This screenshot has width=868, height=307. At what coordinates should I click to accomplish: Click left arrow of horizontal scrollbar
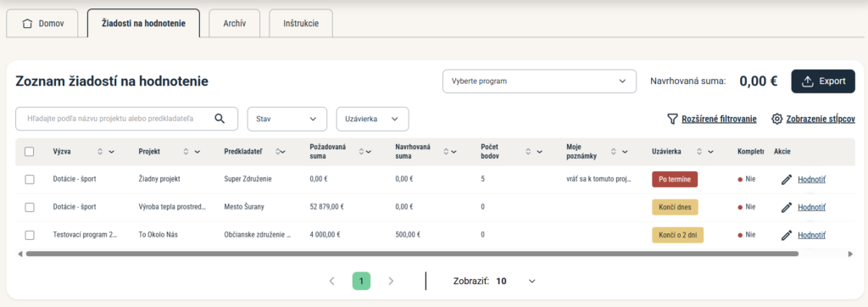[20, 254]
